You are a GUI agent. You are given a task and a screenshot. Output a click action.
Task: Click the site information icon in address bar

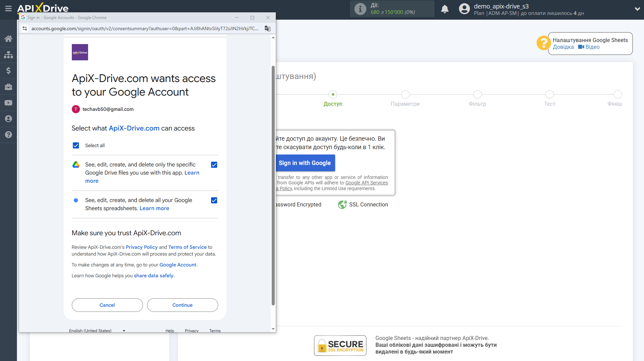coord(25,28)
